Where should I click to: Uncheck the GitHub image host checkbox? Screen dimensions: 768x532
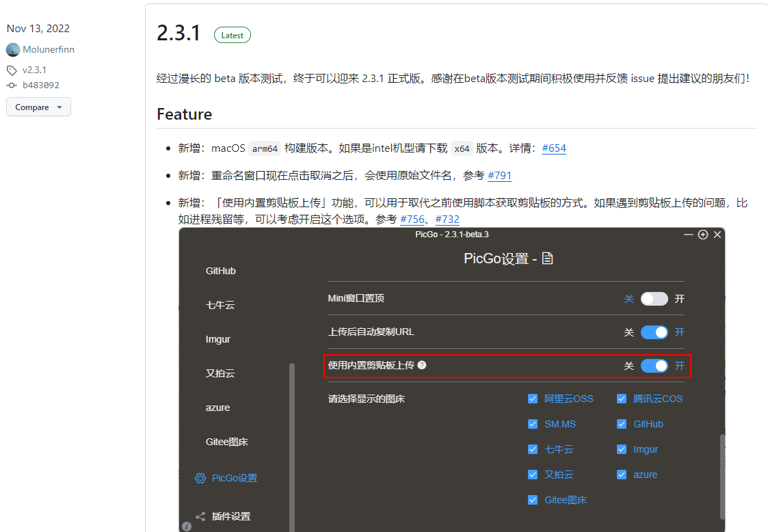(622, 424)
